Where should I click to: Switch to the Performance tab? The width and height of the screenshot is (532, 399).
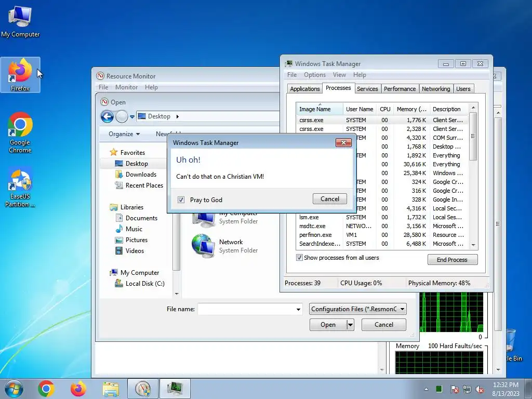point(400,89)
